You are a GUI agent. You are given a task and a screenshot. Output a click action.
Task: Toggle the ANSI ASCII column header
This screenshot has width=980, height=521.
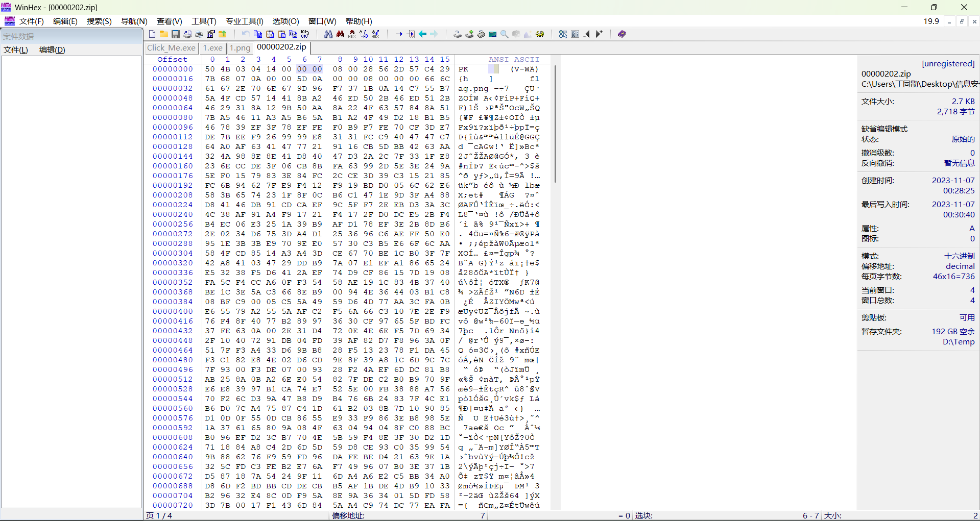pos(514,59)
